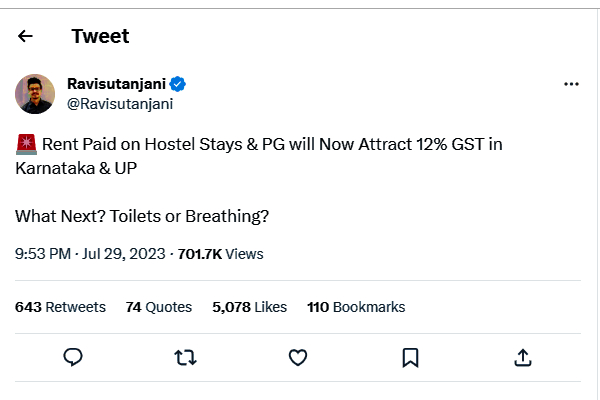Click the 110 Bookmarks count
The image size is (600, 400).
[356, 307]
